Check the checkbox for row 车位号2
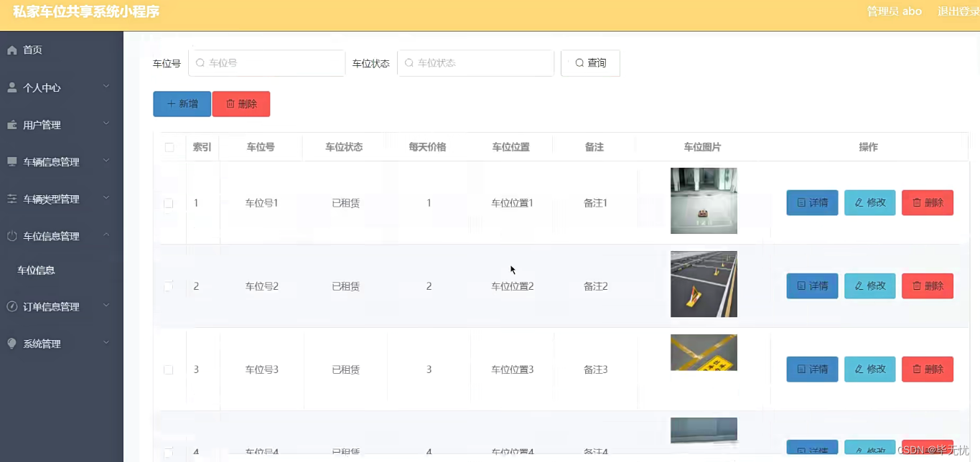 tap(169, 287)
